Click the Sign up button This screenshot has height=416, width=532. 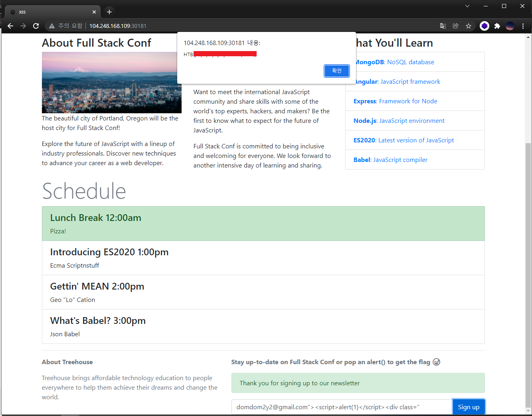(469, 407)
